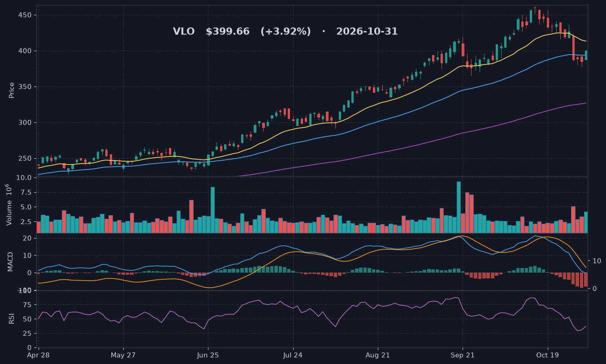Viewport: 606px width, 364px height.
Task: Click the 25 RSI axis tick
Action: pyautogui.click(x=28, y=334)
